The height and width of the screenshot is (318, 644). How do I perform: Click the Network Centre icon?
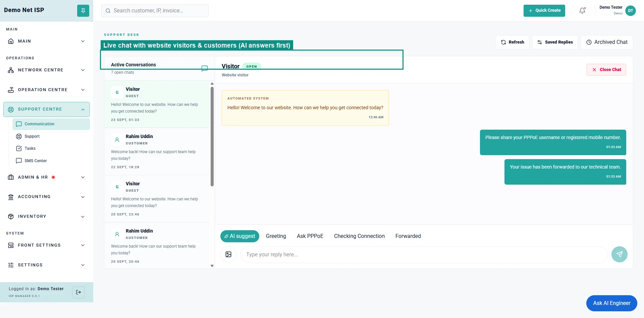click(11, 70)
